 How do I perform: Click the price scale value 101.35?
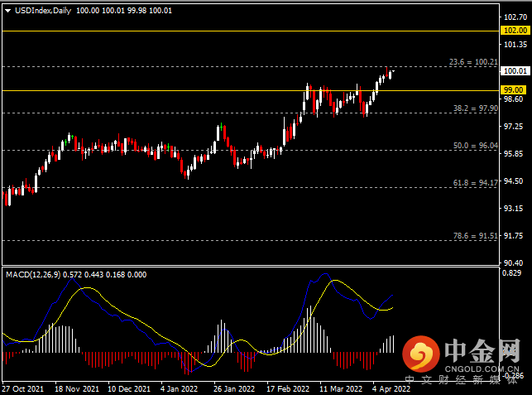pos(515,45)
